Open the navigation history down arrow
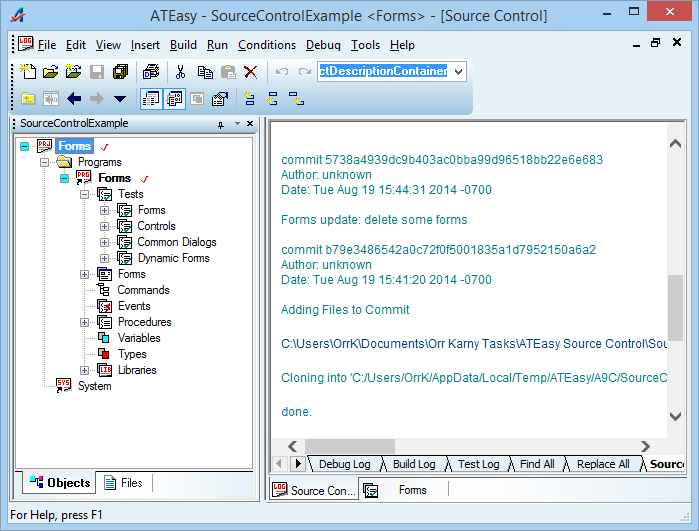The height and width of the screenshot is (531, 699). point(119,99)
